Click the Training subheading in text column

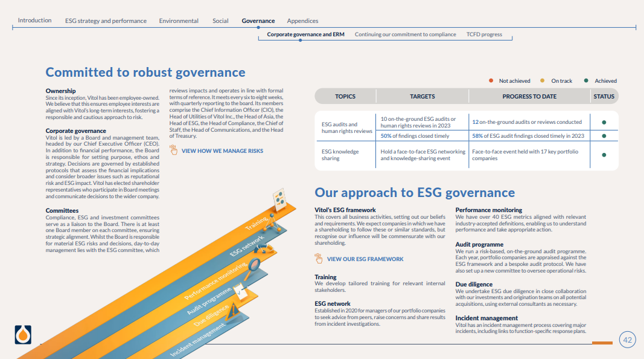coord(325,277)
